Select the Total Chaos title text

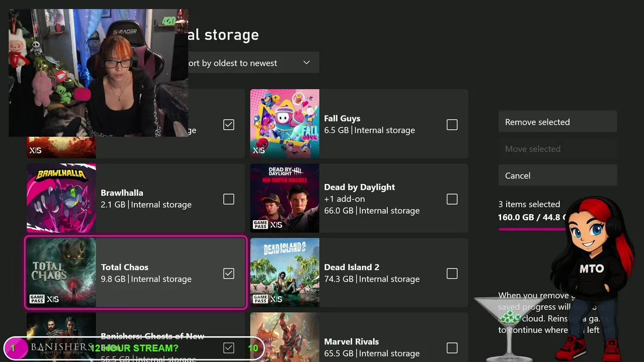point(124,267)
